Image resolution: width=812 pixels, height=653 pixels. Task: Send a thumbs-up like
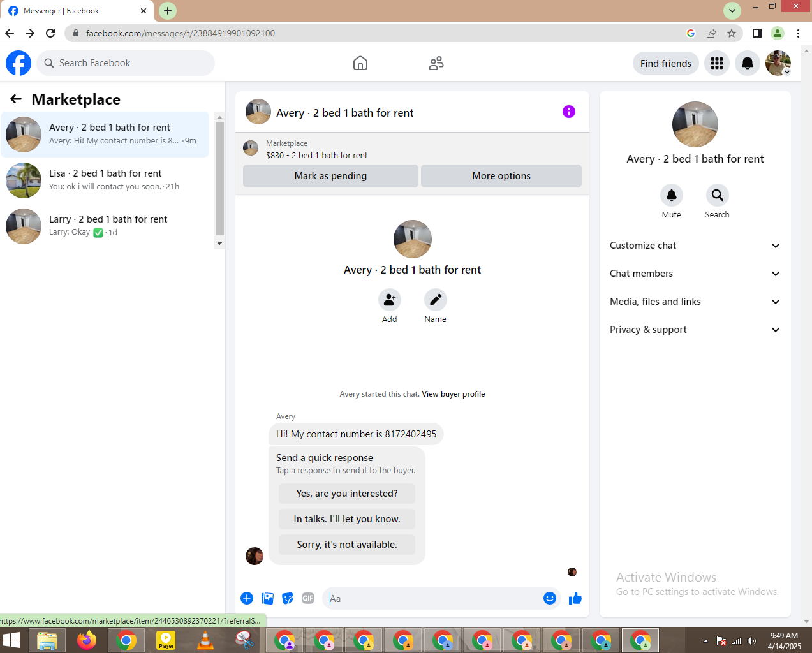pos(575,598)
